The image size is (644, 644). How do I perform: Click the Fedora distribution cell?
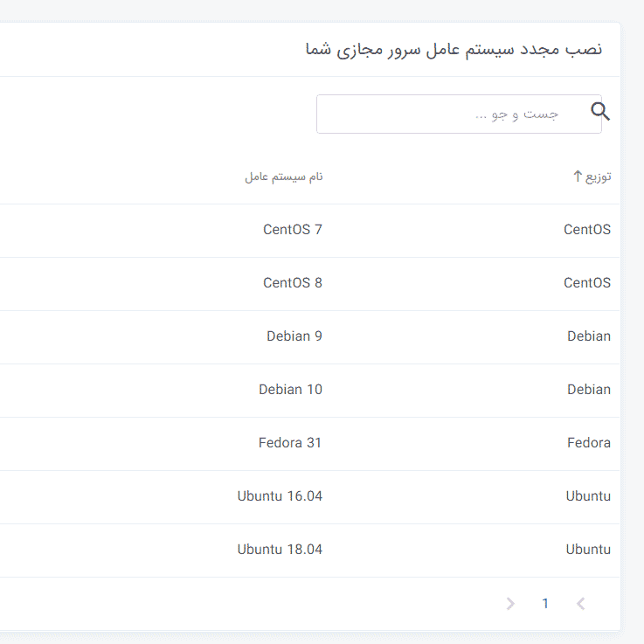pos(589,443)
